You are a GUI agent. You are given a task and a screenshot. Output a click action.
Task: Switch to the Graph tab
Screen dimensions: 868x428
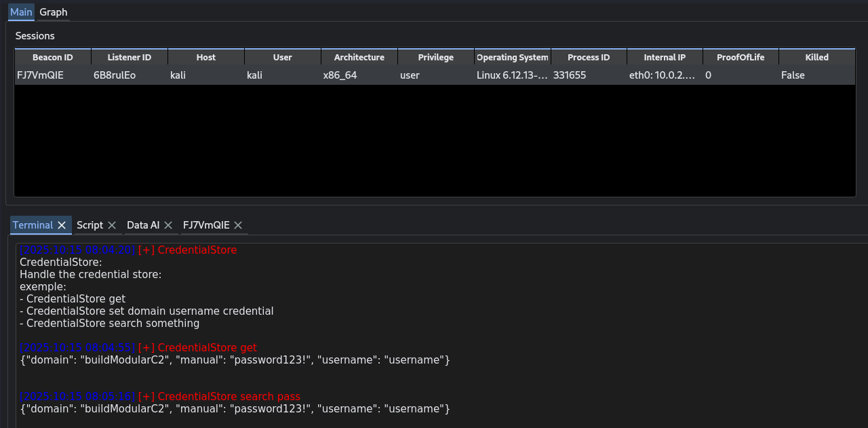(54, 12)
